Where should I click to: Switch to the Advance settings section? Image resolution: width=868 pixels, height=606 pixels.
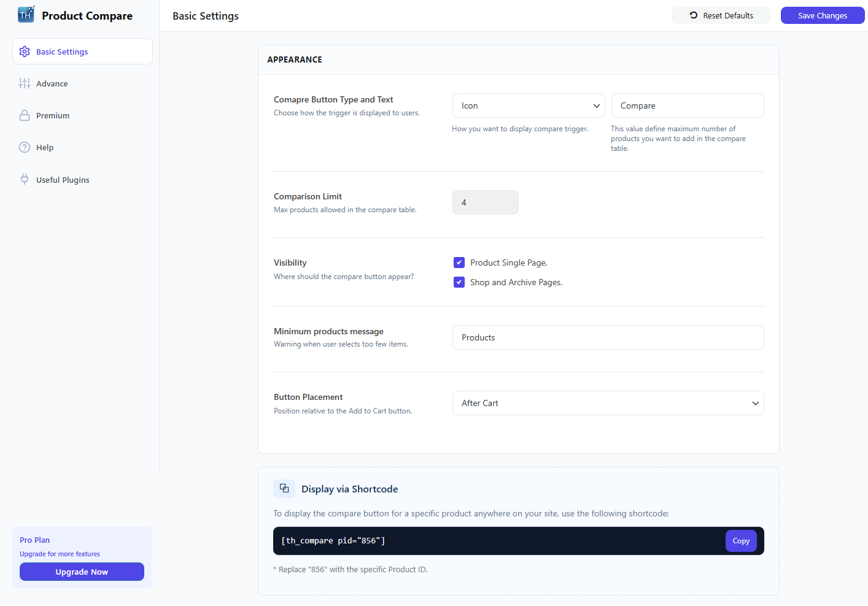pos(52,83)
